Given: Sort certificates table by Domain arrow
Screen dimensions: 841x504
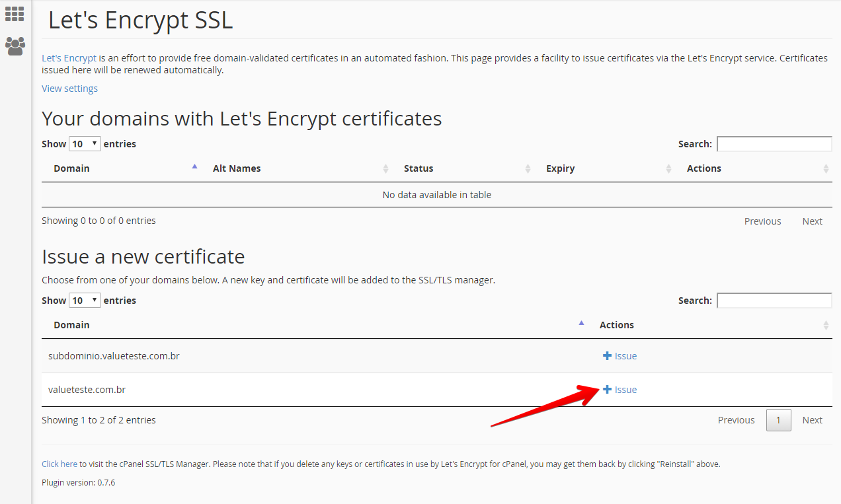Looking at the screenshot, I should pos(194,167).
